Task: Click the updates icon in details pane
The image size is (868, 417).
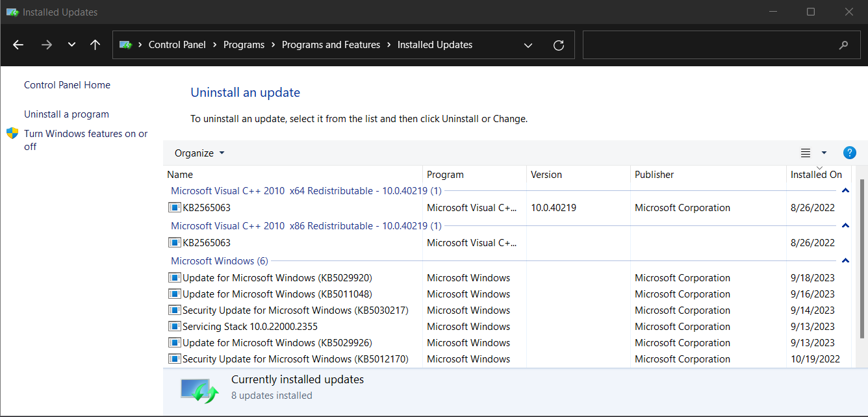Action: pyautogui.click(x=199, y=390)
